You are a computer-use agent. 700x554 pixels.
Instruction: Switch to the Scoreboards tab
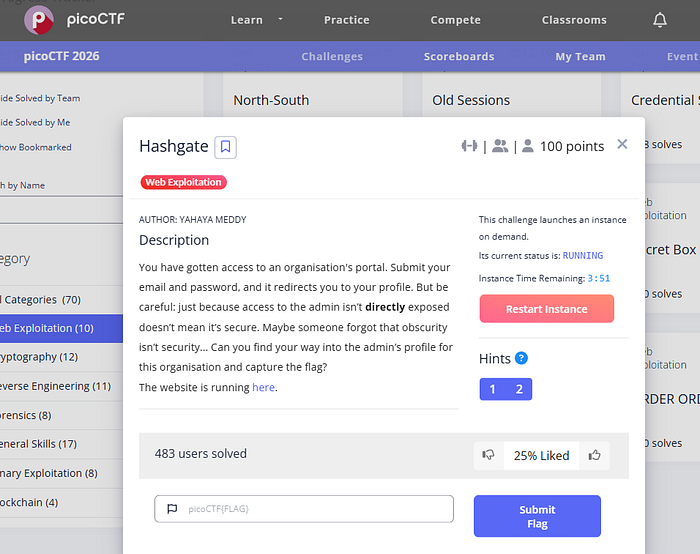(x=459, y=57)
